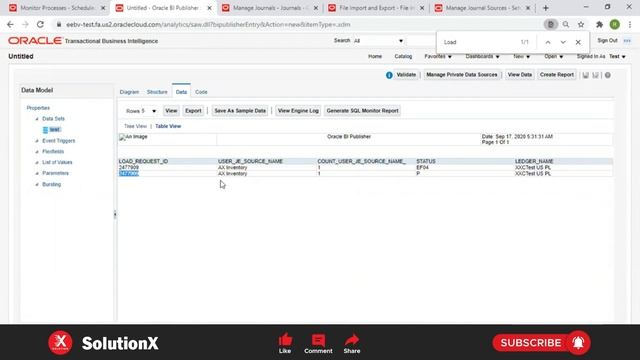The height and width of the screenshot is (360, 640).
Task: Click the Sign Out link
Action: click(x=607, y=41)
